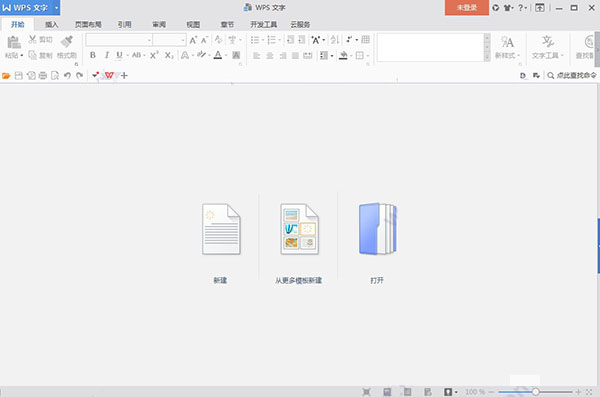Click 打开 to open a file
600x397 pixels.
377,243
